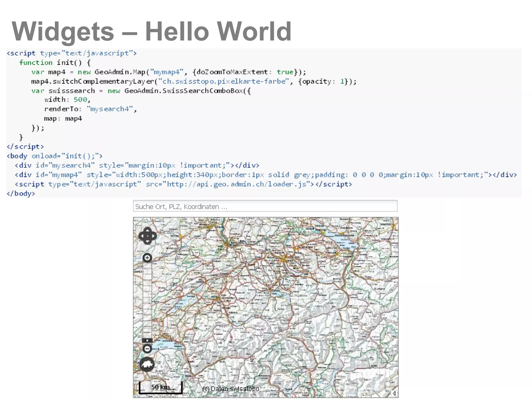Viewport: 532px width, 399px height.
Task: Click the closing '</body>' tag
Action: (x=21, y=193)
